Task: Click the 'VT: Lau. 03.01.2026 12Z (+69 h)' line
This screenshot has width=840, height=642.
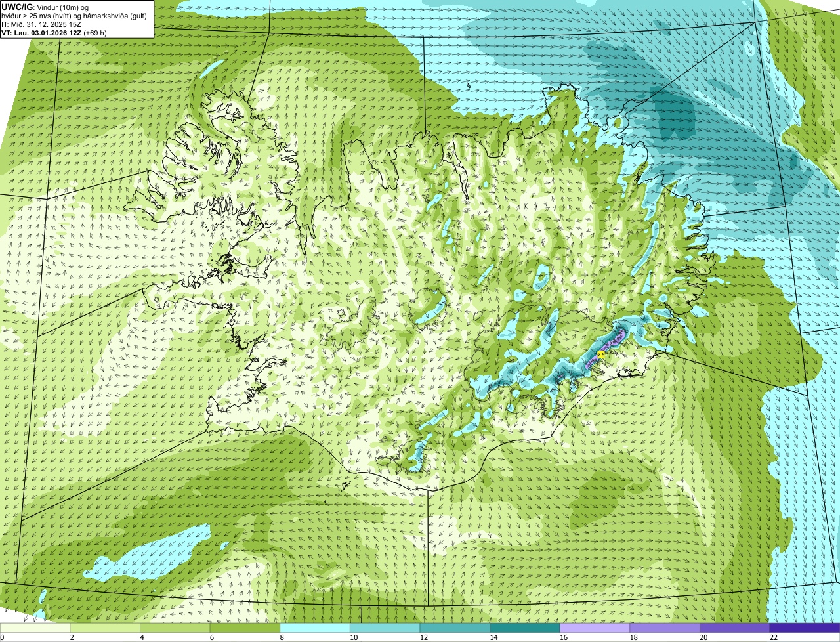Action: tap(54, 33)
